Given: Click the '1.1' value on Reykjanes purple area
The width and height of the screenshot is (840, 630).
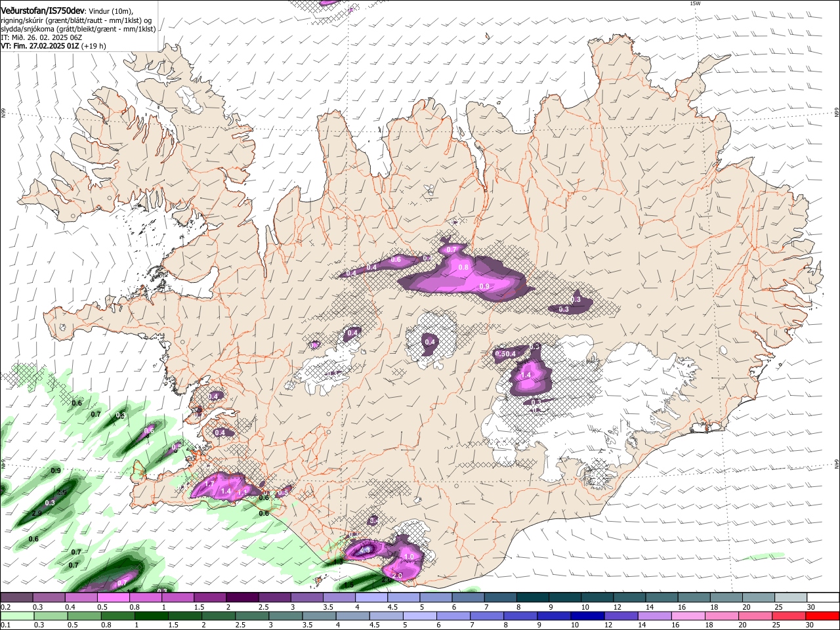Looking at the screenshot, I should tap(241, 492).
